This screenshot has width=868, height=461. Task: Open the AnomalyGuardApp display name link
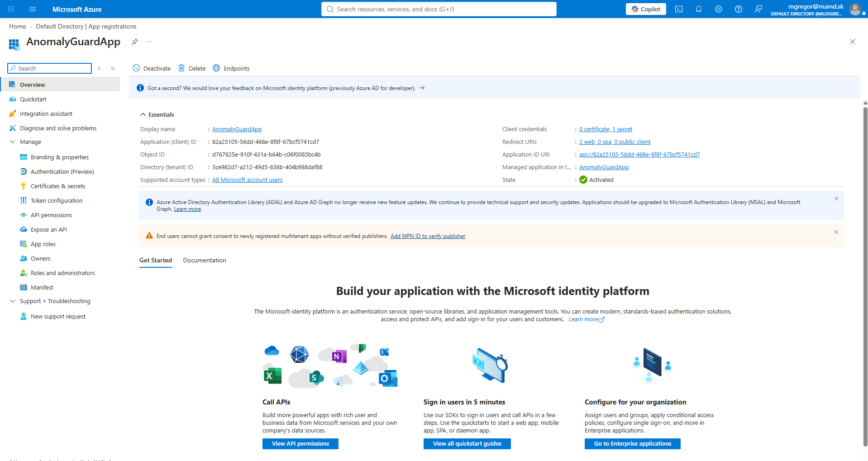click(237, 129)
